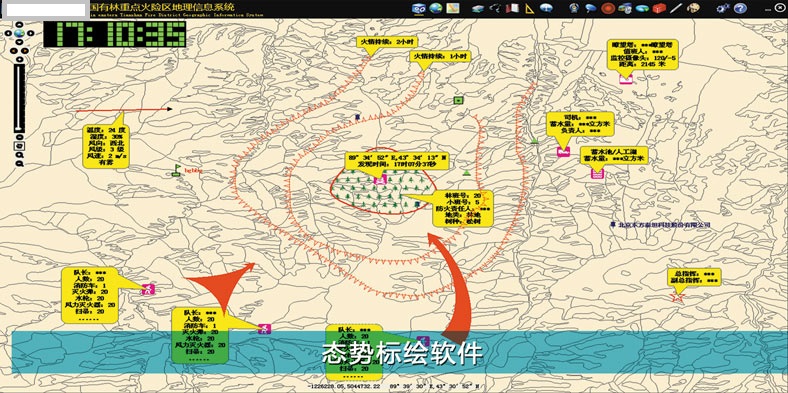Choose the line drawing tool in the toolbar
The height and width of the screenshot is (393, 788).
click(x=676, y=8)
